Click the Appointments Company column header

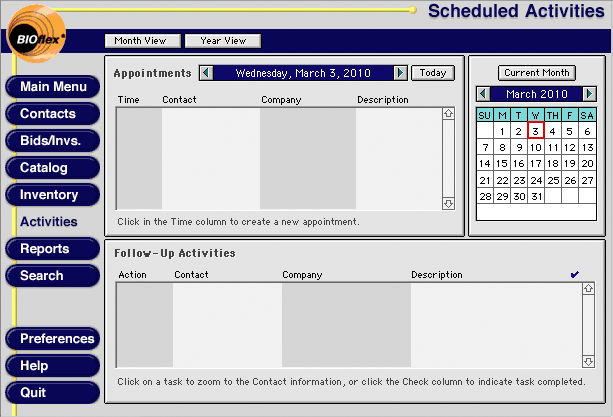pyautogui.click(x=281, y=100)
